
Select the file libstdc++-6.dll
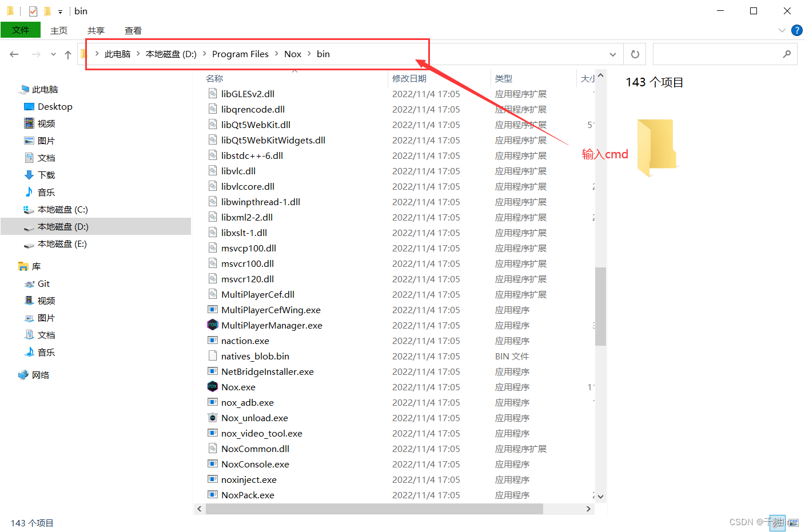tap(252, 155)
